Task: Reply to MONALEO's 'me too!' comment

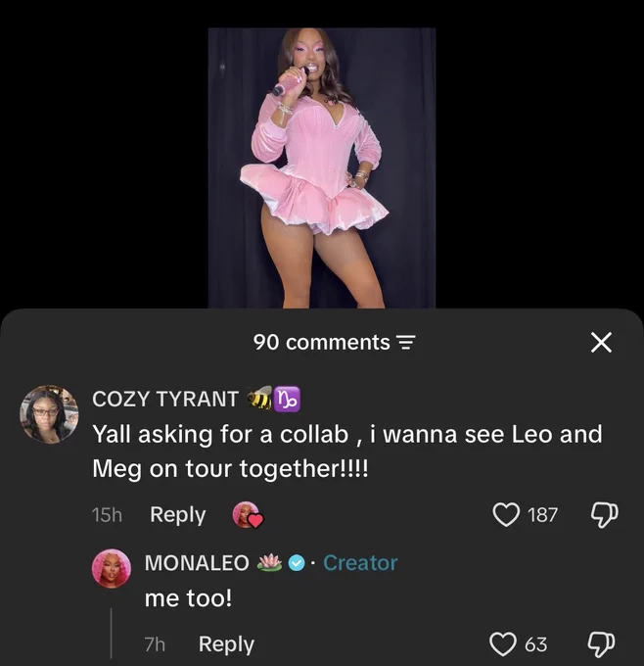Action: tap(226, 644)
